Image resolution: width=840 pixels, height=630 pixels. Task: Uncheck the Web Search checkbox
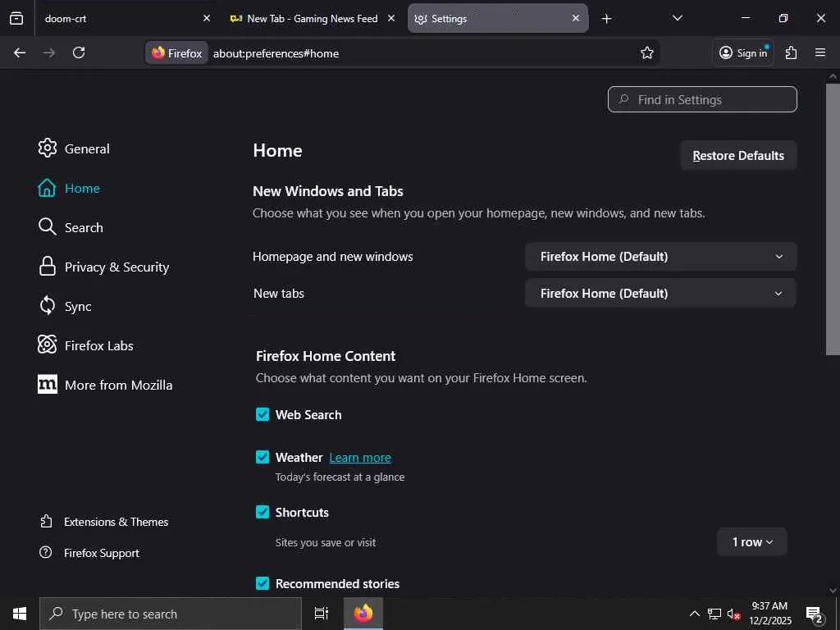[x=262, y=414]
